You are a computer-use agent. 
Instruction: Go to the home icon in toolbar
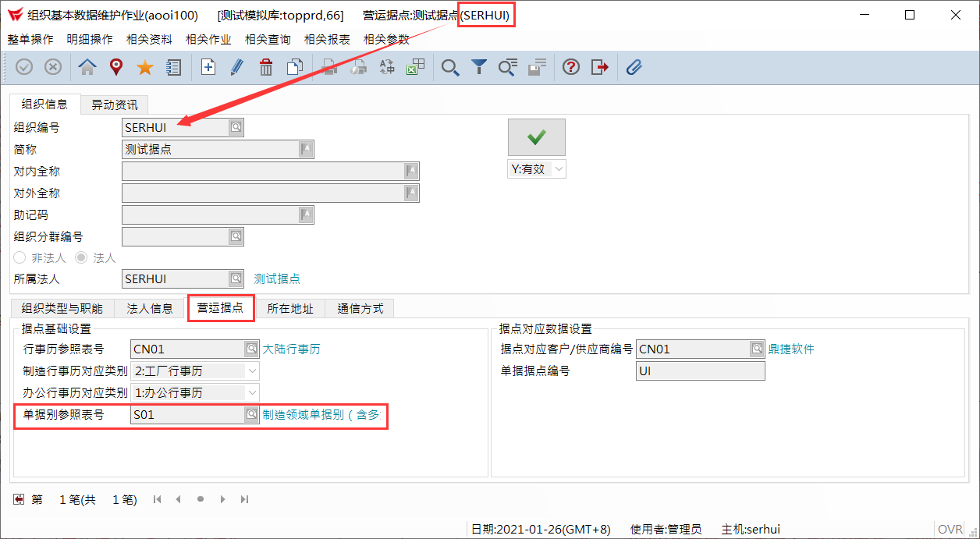tap(87, 67)
